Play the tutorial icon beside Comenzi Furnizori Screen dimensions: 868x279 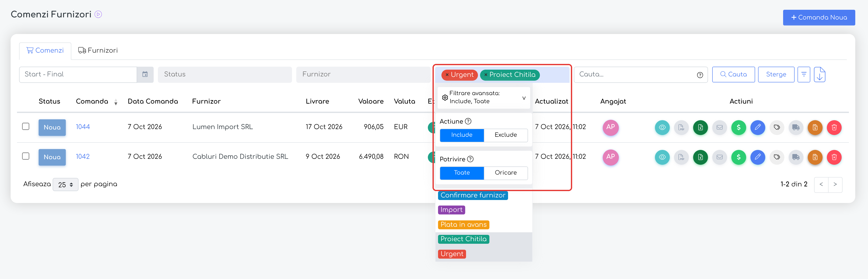pyautogui.click(x=98, y=14)
